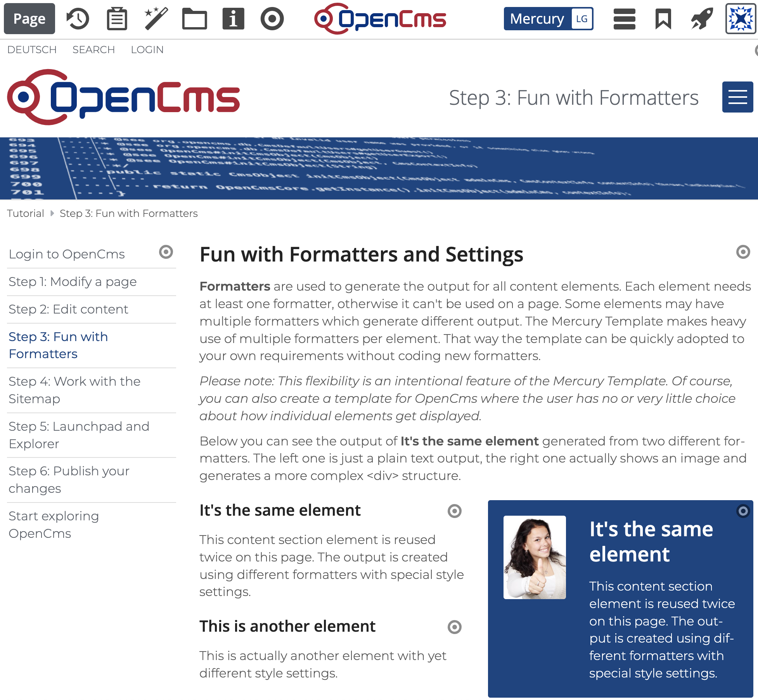The width and height of the screenshot is (758, 700).
Task: Open 'Step 4: Work with the Sitemap'
Action: [74, 390]
